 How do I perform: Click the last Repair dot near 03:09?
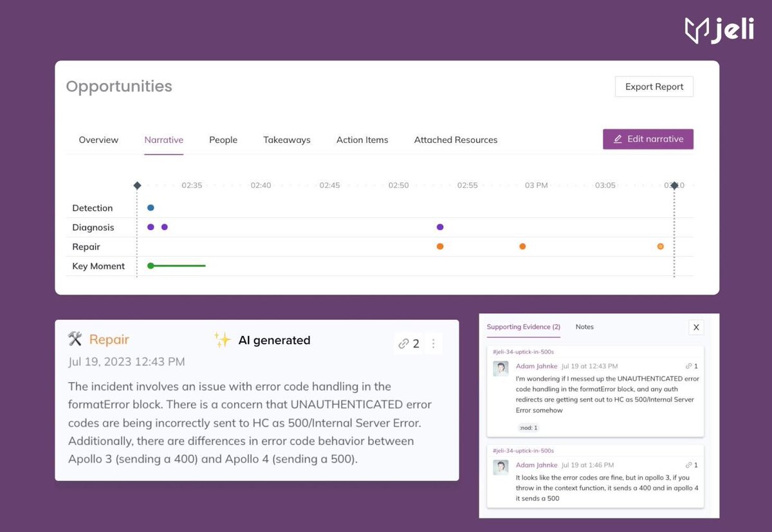(x=661, y=246)
